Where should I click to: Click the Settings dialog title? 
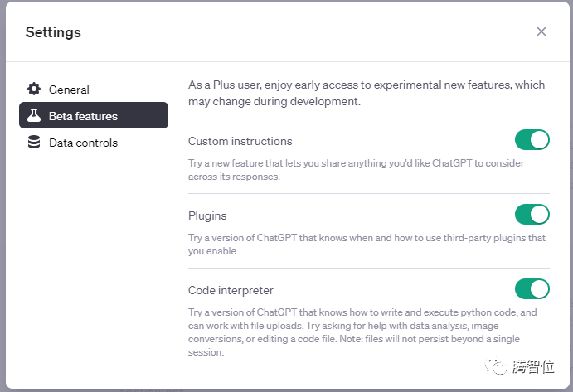(x=53, y=32)
